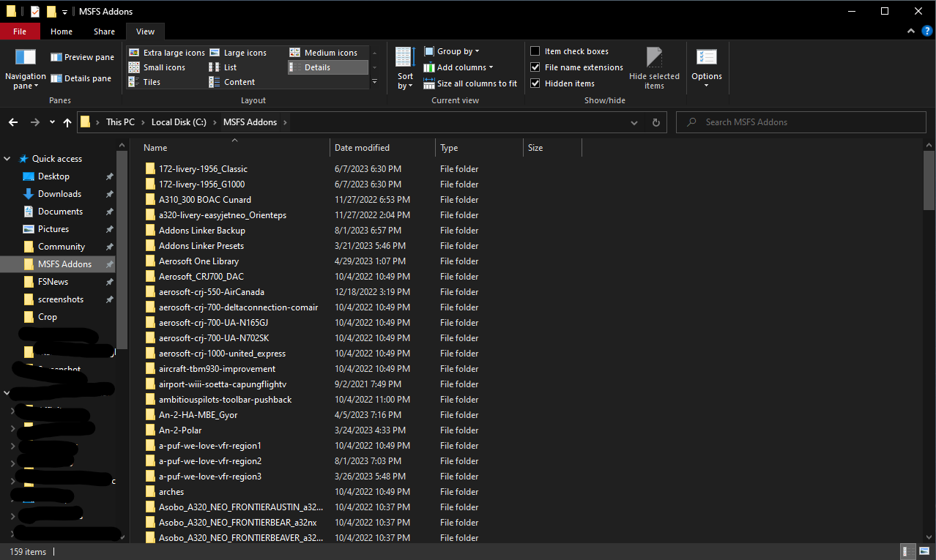Open FSNews in Quick access
936x560 pixels.
tap(53, 282)
